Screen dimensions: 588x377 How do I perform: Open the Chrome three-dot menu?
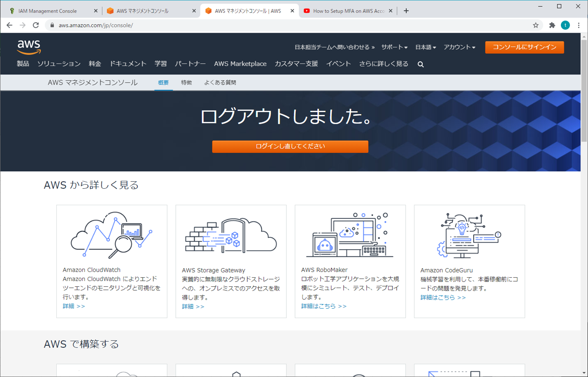[579, 25]
